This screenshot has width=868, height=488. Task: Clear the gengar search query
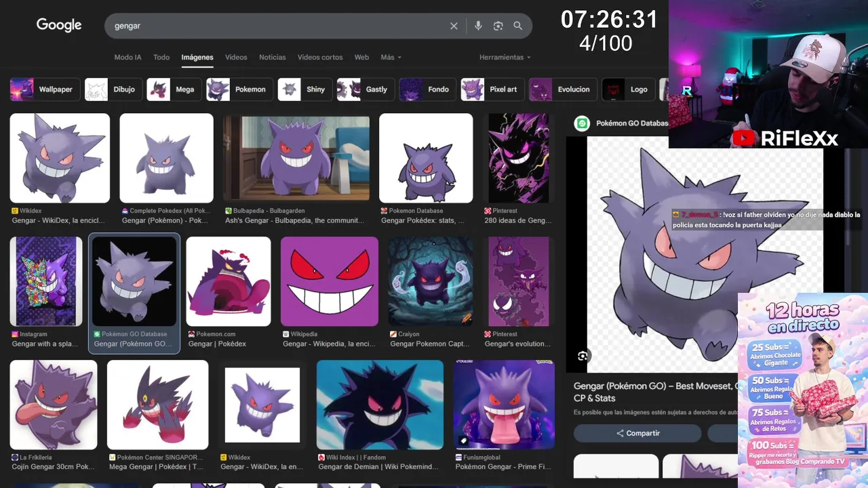(x=454, y=26)
